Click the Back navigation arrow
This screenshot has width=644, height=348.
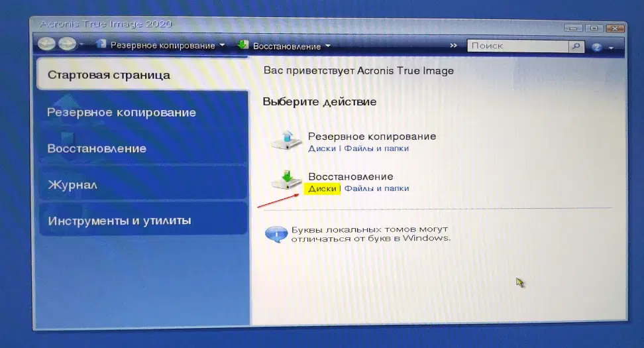(x=46, y=44)
